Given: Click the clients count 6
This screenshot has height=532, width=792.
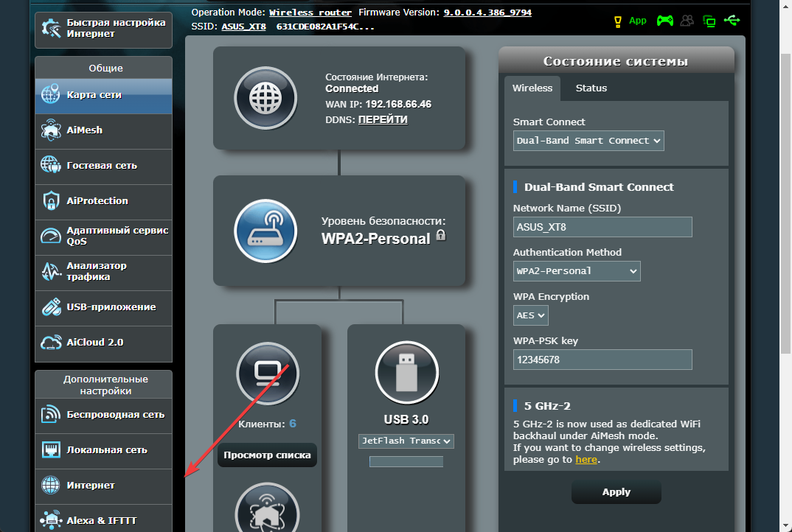Looking at the screenshot, I should pos(293,424).
